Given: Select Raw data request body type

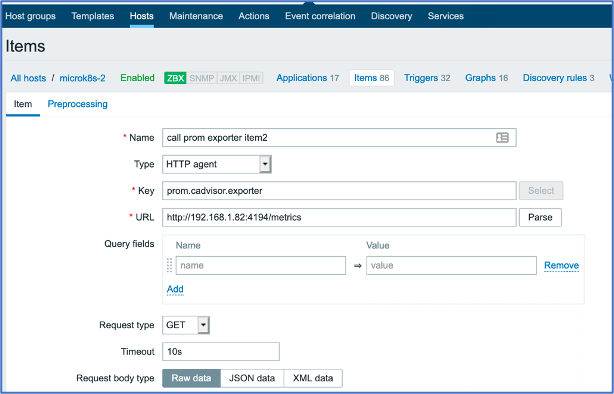Looking at the screenshot, I should (x=191, y=378).
